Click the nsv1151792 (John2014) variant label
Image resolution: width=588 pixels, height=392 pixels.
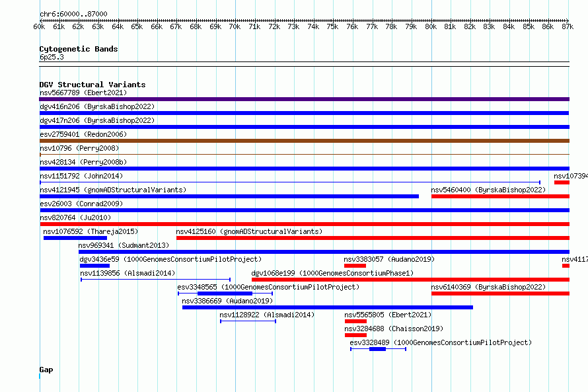(x=81, y=176)
